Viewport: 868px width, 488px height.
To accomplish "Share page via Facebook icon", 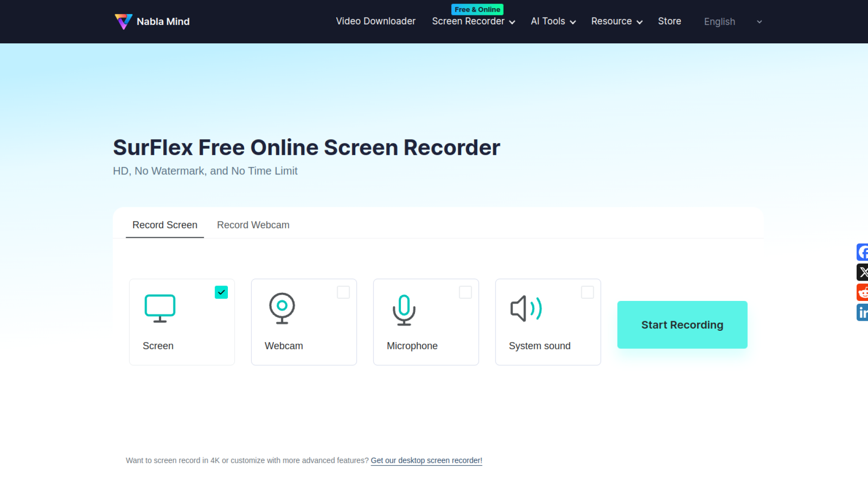I will click(x=862, y=252).
